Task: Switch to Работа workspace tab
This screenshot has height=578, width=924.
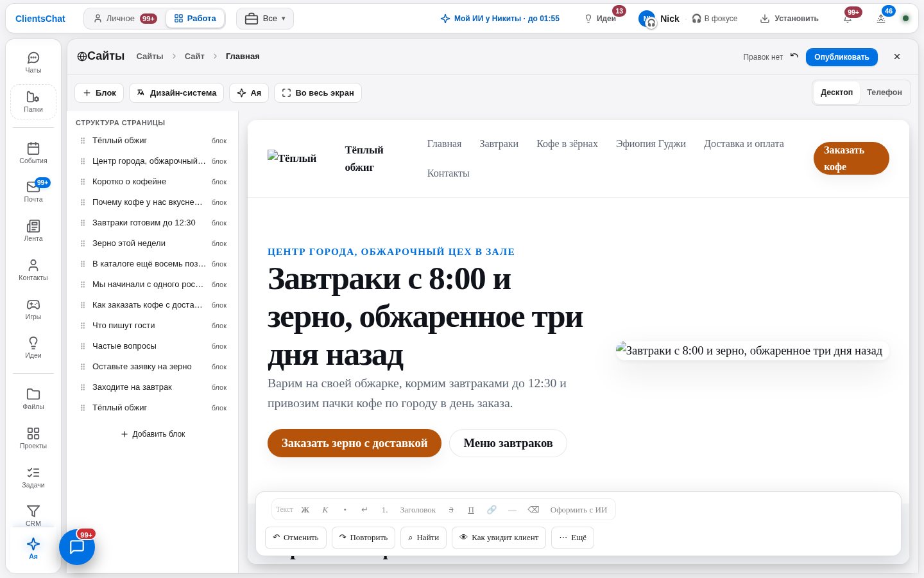Action: tap(195, 19)
